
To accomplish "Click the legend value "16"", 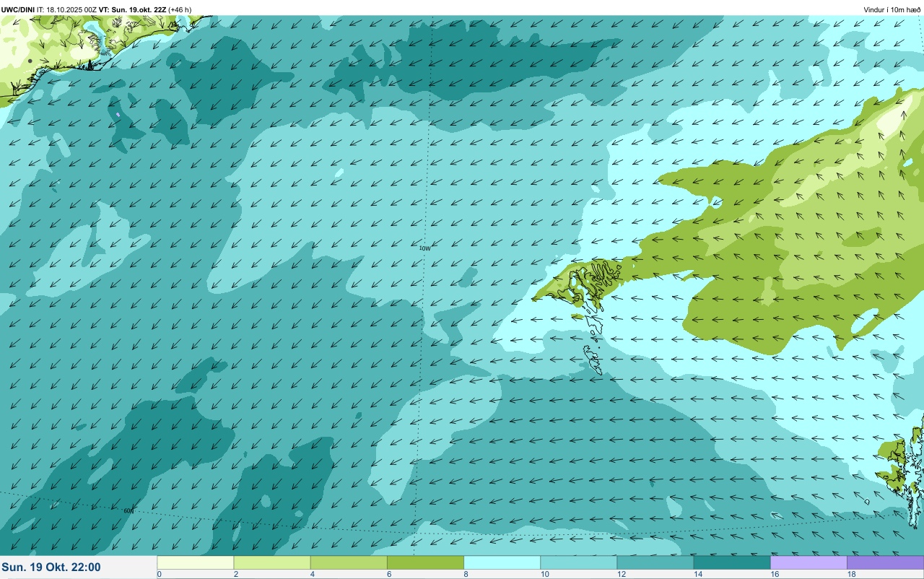I will tap(775, 575).
